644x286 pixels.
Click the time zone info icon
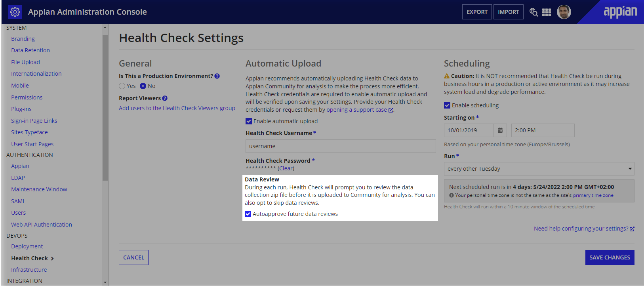click(x=452, y=195)
